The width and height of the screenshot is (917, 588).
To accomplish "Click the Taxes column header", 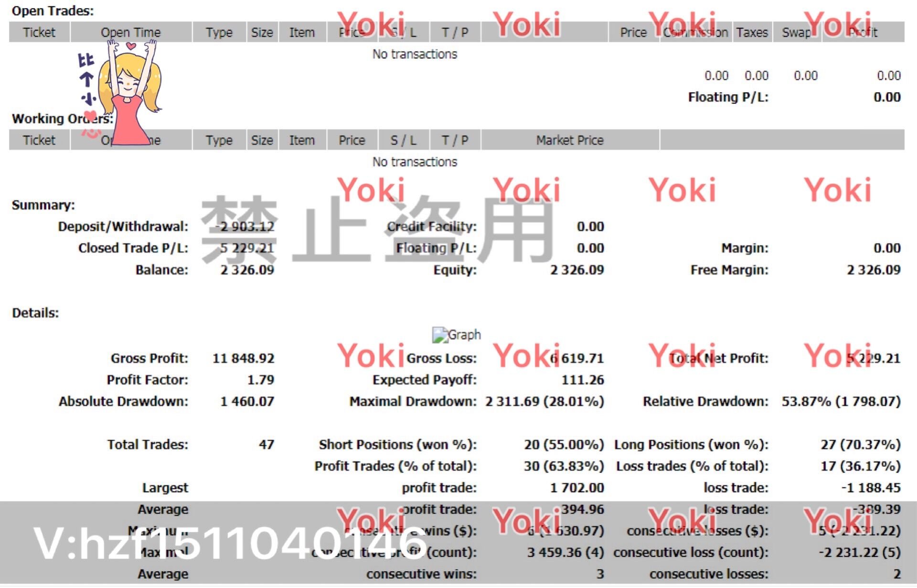I will (752, 32).
